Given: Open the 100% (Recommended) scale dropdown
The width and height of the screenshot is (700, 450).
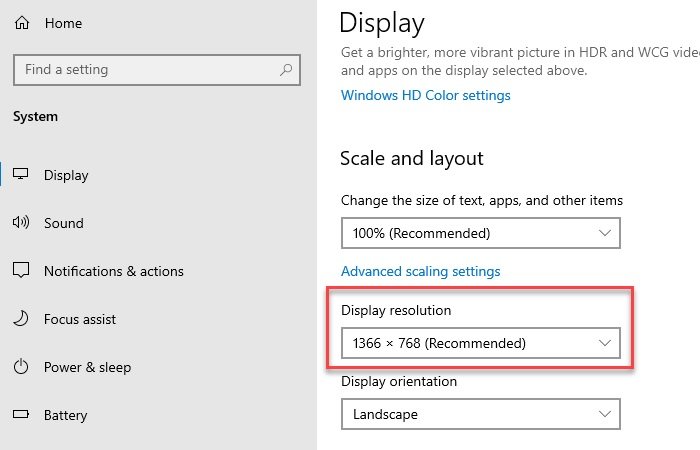Looking at the screenshot, I should point(480,234).
